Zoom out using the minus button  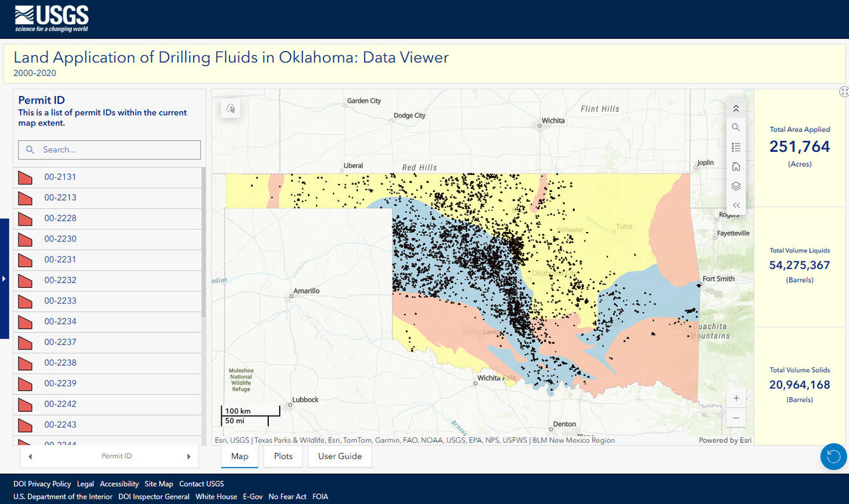[735, 418]
